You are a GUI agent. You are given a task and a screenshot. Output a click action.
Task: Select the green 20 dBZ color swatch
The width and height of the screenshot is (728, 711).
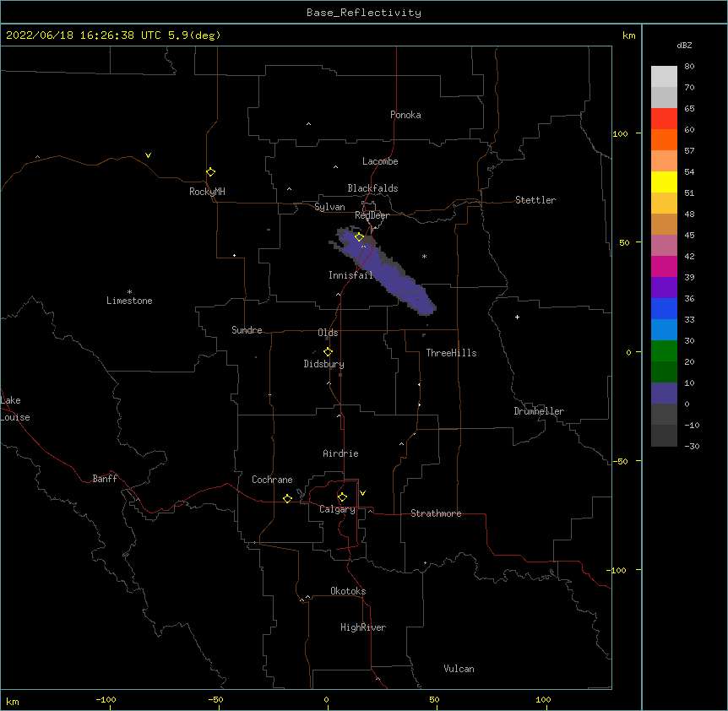(x=664, y=351)
